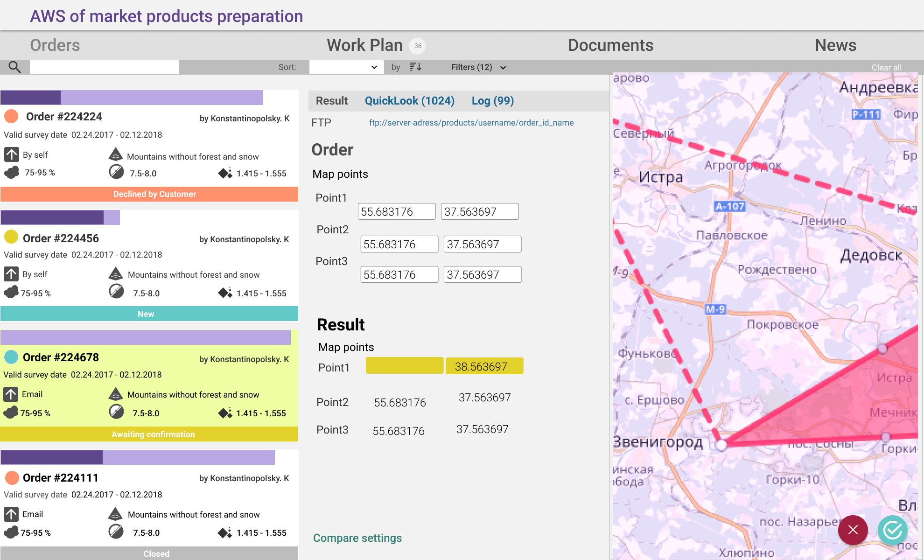Go to the Documents section
Viewport: 924px width, 560px height.
coord(610,45)
